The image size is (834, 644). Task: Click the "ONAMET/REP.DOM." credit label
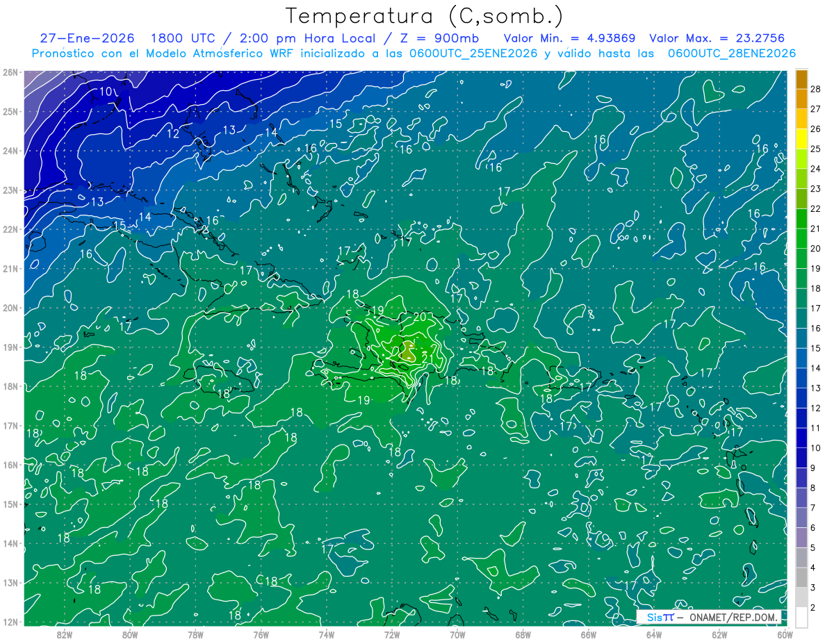[x=735, y=617]
